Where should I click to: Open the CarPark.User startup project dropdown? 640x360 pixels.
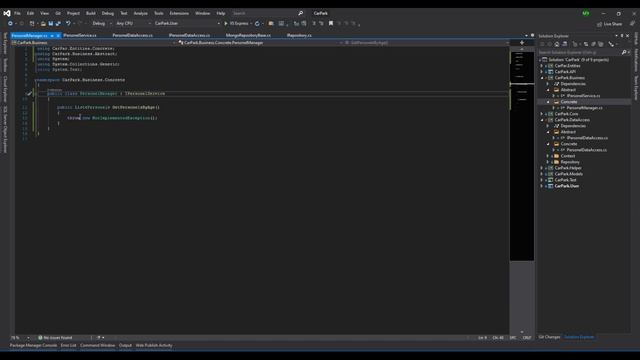point(187,24)
